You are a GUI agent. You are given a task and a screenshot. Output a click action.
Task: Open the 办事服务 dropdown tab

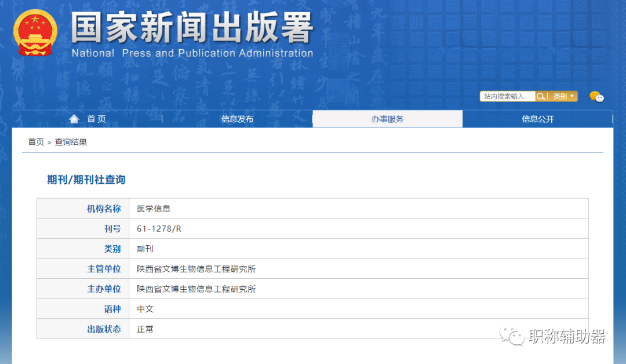coord(387,118)
